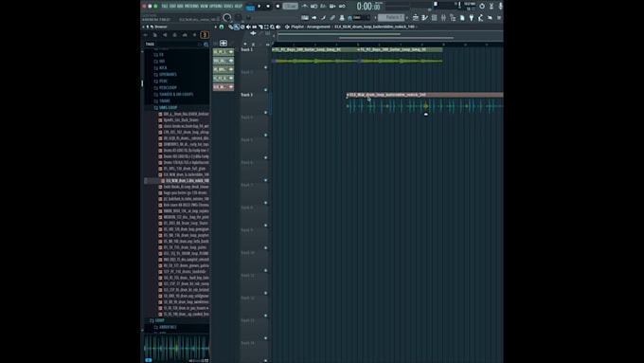Open the Pattern 1 selector dropdown
644x363 pixels.
point(392,18)
